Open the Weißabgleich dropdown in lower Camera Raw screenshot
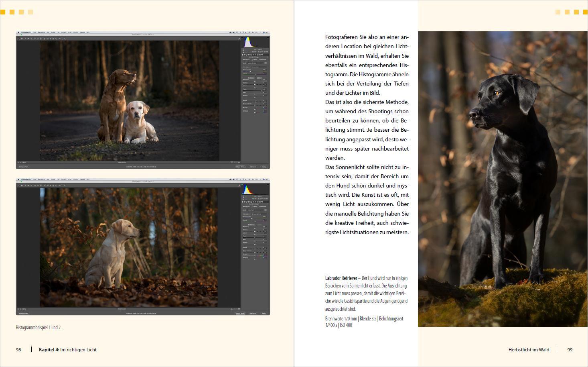The height and width of the screenshot is (367, 588). [259, 214]
